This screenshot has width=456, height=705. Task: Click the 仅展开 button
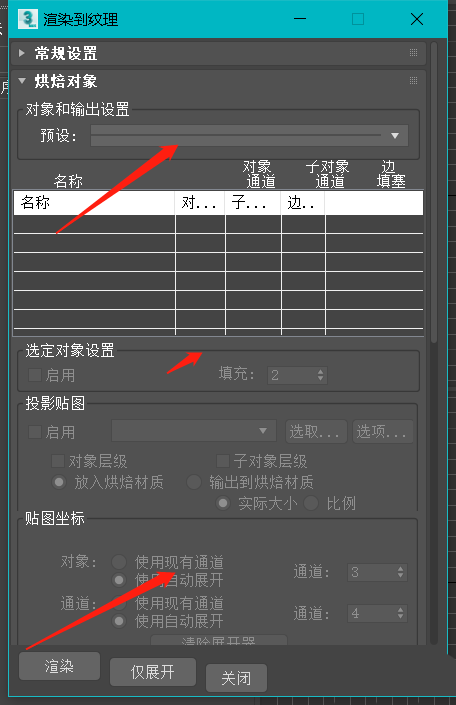[x=152, y=672]
